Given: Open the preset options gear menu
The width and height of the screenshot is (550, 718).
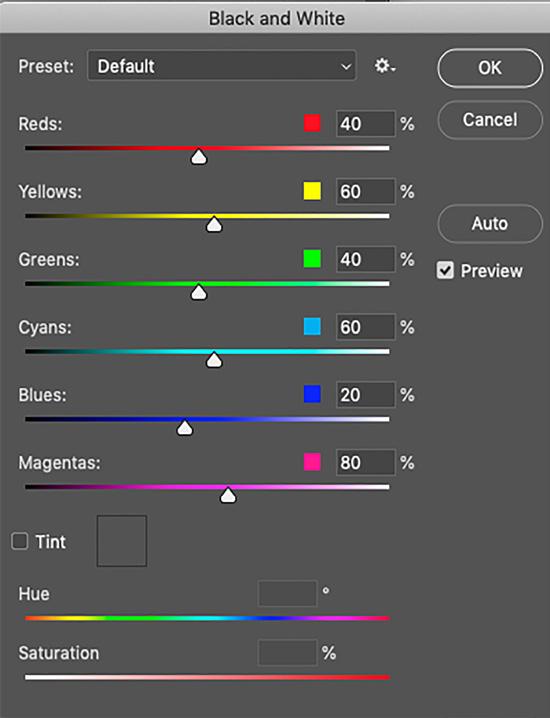Looking at the screenshot, I should click(385, 66).
